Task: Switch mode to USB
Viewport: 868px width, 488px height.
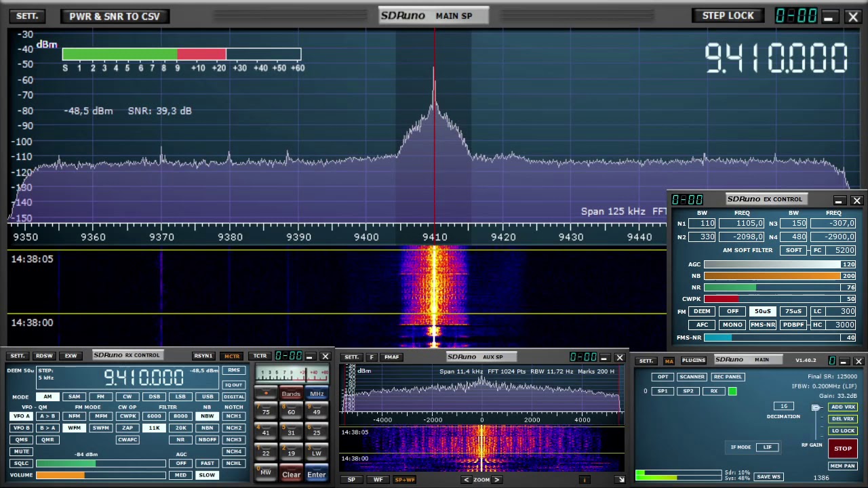Action: click(x=207, y=396)
